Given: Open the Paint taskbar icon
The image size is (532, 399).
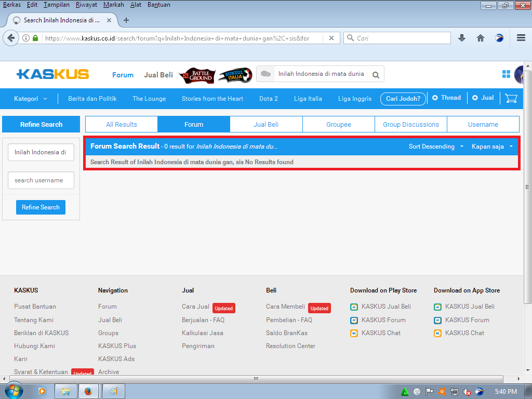Looking at the screenshot, I should [114, 392].
